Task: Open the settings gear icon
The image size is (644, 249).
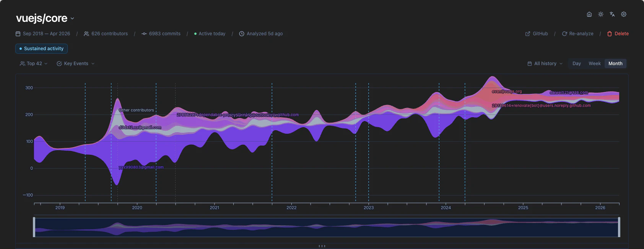Action: (x=624, y=14)
